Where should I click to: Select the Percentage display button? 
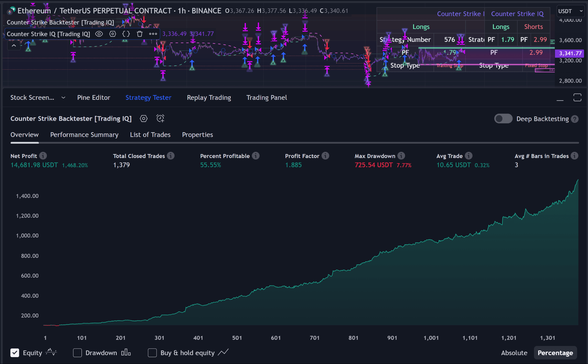(555, 353)
